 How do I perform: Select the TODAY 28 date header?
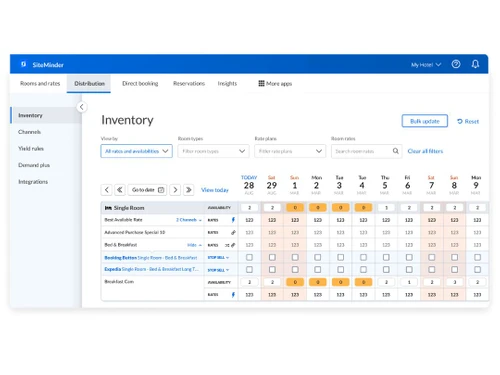(x=249, y=185)
